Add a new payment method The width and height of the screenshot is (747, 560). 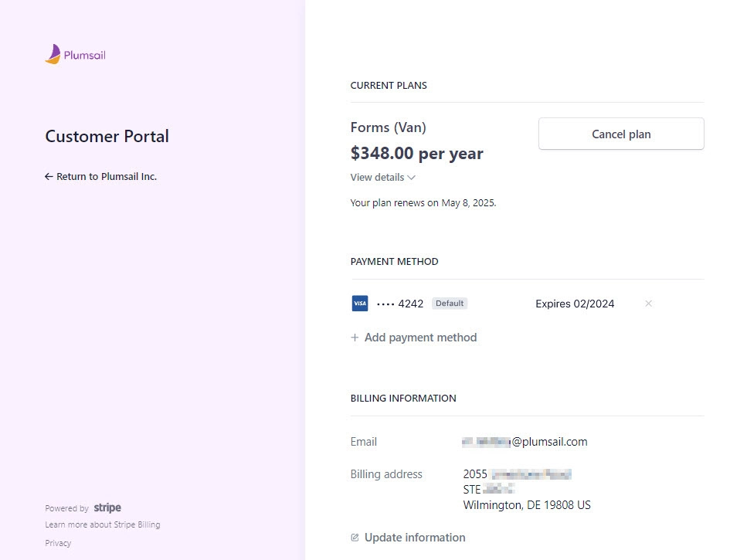(x=413, y=338)
